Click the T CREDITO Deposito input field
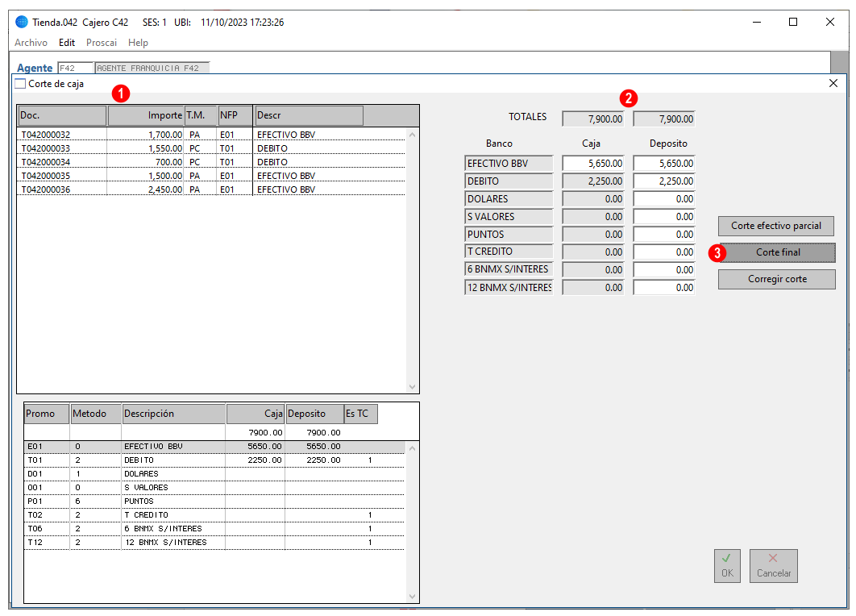Screen dimensions: 856x616 [664, 252]
